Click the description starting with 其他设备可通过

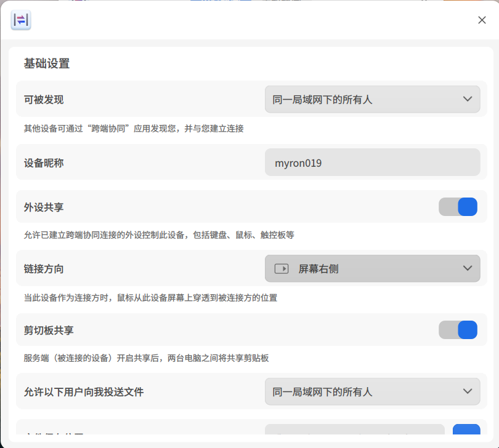click(134, 129)
